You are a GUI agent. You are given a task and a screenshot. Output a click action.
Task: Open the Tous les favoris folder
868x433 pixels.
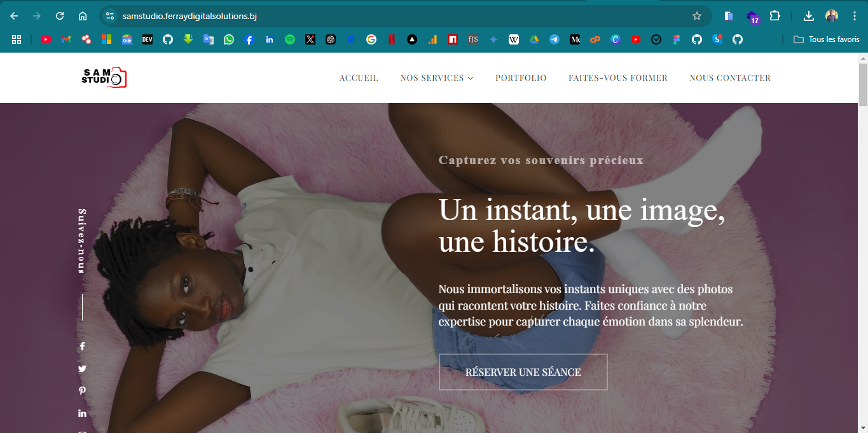pos(827,39)
